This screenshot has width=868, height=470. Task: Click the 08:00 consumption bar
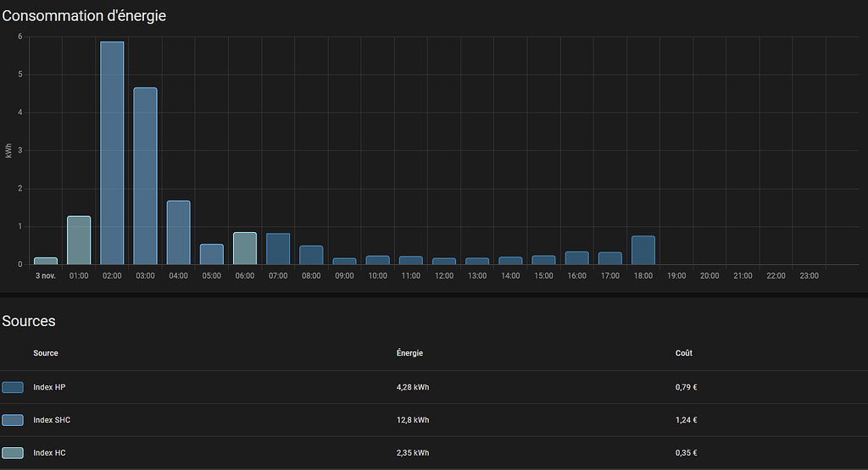coord(311,255)
